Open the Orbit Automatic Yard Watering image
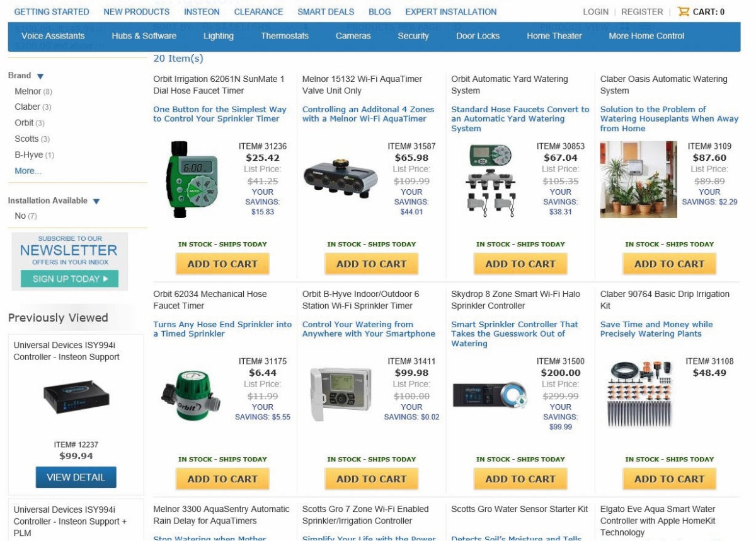The image size is (756, 541). coord(490,181)
